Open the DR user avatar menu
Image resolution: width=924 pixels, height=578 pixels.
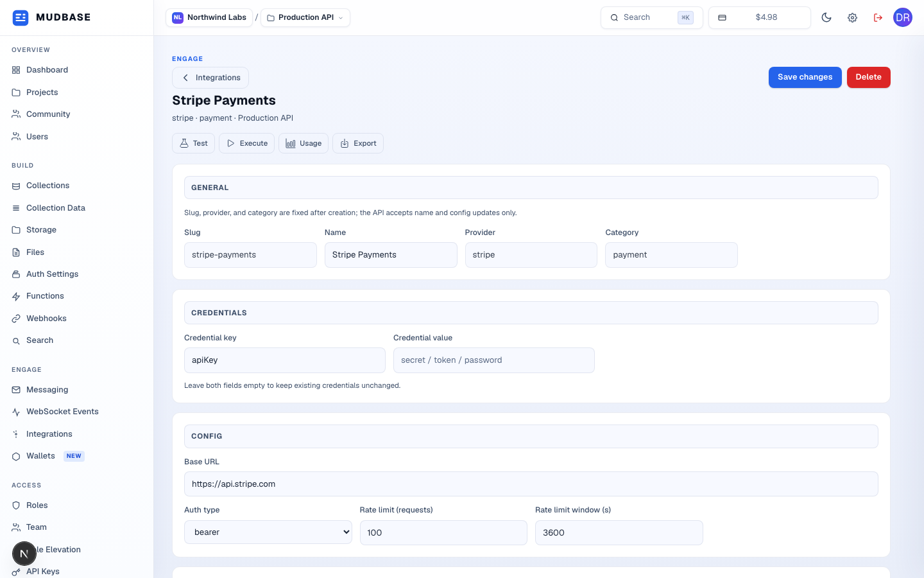[x=903, y=17]
